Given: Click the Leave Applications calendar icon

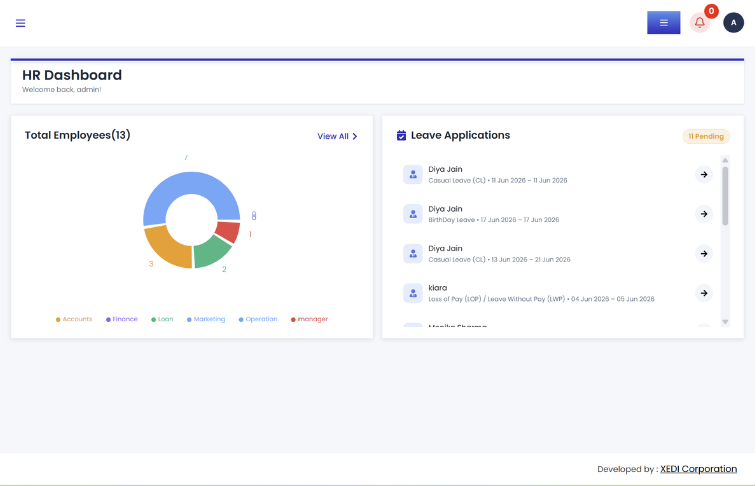Looking at the screenshot, I should [x=401, y=135].
